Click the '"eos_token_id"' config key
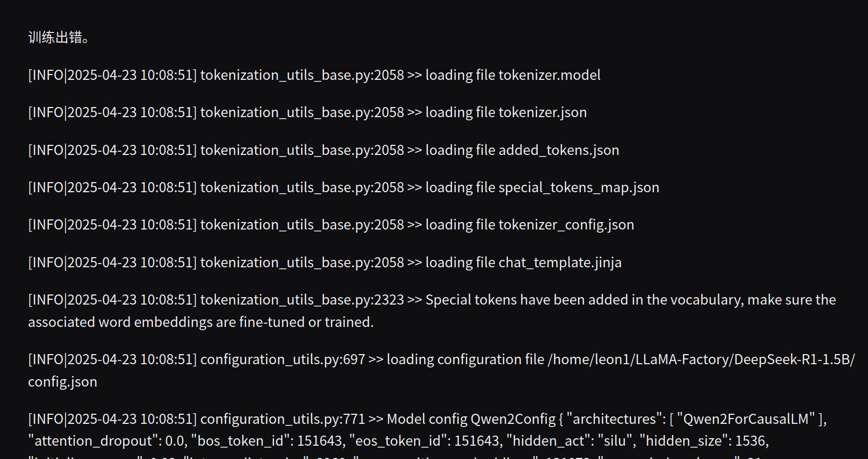868x459 pixels. click(398, 441)
